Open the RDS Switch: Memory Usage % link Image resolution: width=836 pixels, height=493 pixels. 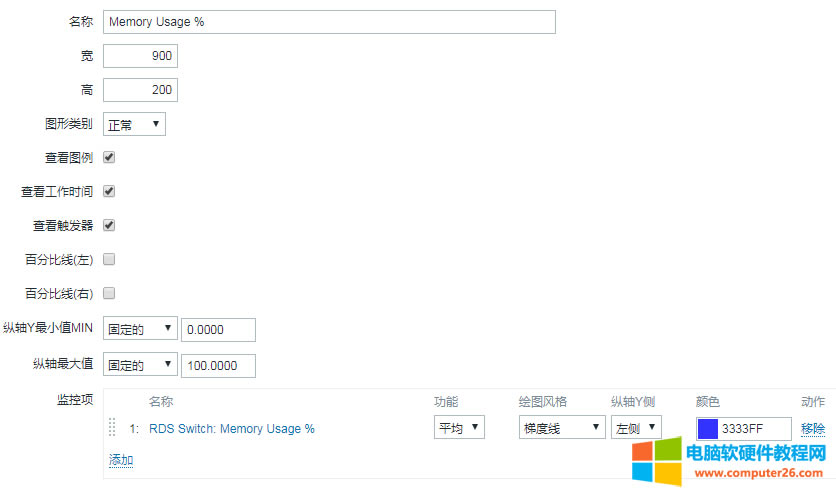[232, 429]
